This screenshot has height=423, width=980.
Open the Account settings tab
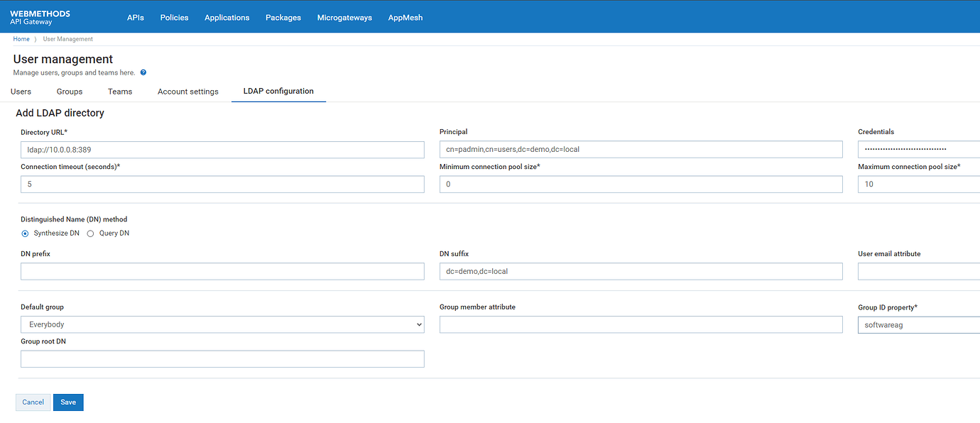[188, 92]
